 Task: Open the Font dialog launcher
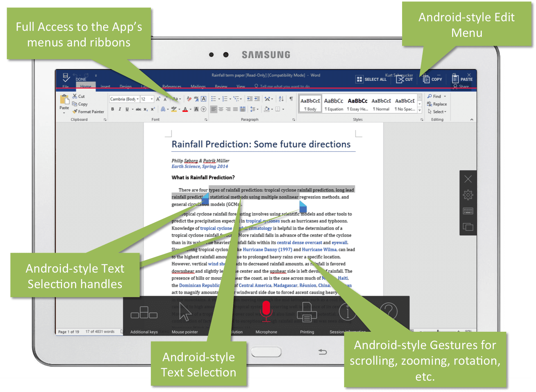(206, 120)
